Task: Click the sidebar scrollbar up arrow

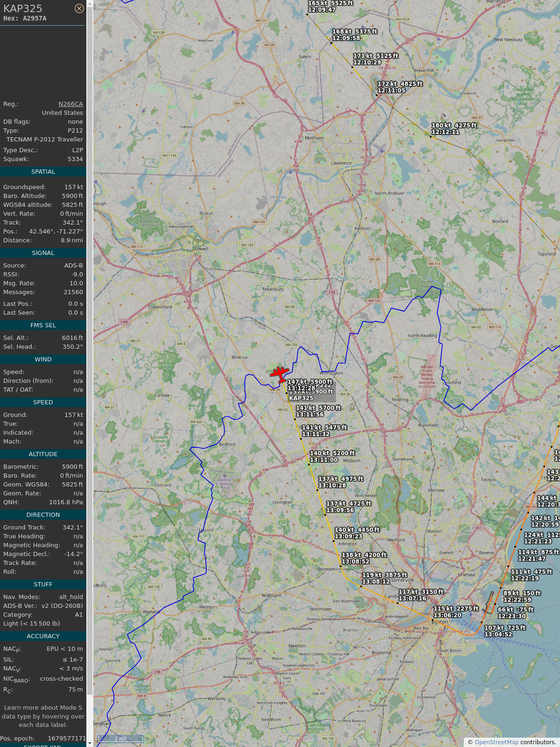Action: (90, 3)
